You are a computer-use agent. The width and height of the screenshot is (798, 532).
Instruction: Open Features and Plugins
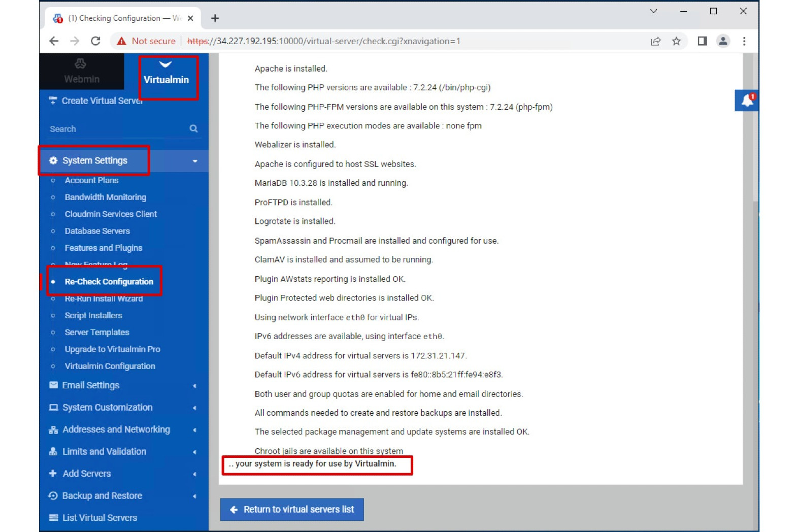tap(103, 248)
